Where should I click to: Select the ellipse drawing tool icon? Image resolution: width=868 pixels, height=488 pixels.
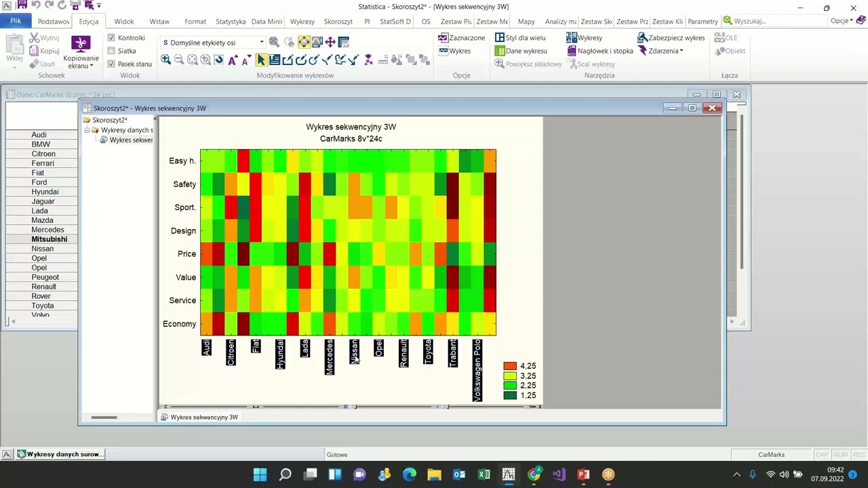coord(314,60)
